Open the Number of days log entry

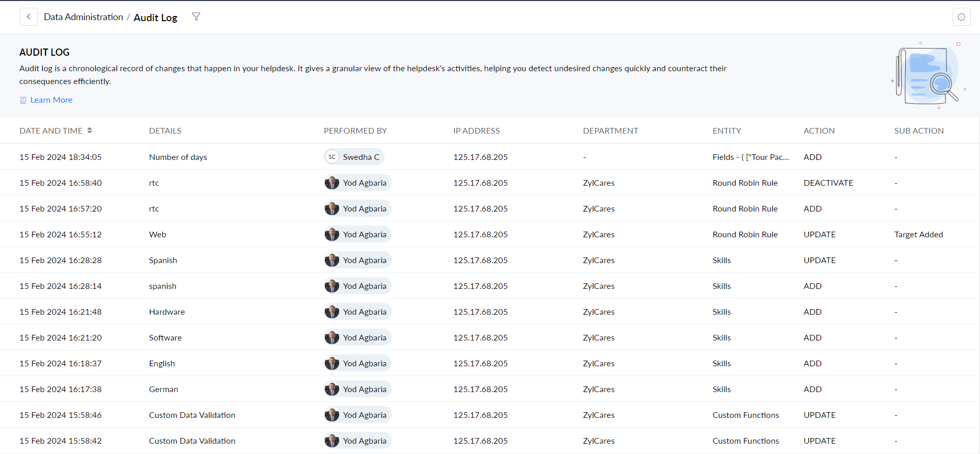[x=178, y=157]
